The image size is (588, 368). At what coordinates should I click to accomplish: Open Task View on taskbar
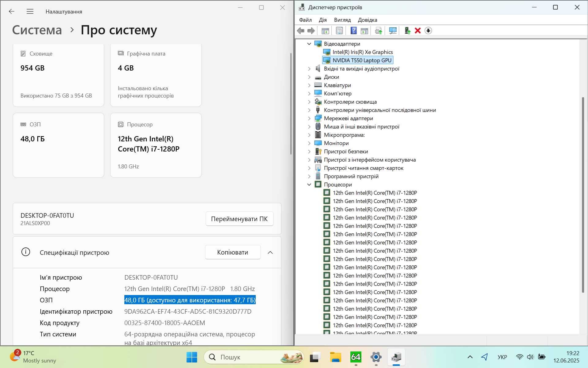pyautogui.click(x=315, y=357)
